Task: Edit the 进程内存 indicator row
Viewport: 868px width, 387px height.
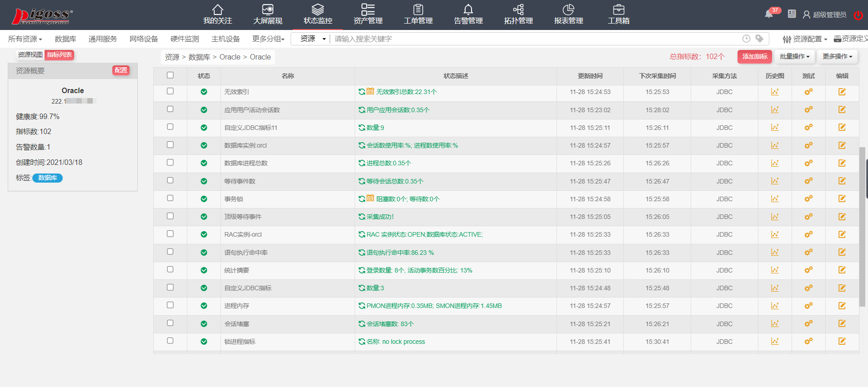Action: pyautogui.click(x=842, y=306)
